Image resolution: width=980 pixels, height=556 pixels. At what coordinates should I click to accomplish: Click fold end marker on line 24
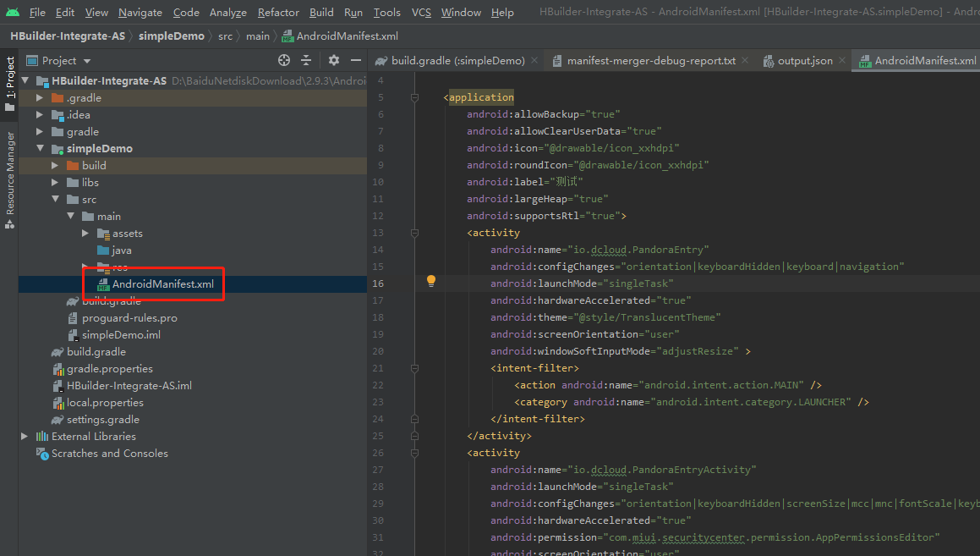(x=414, y=419)
